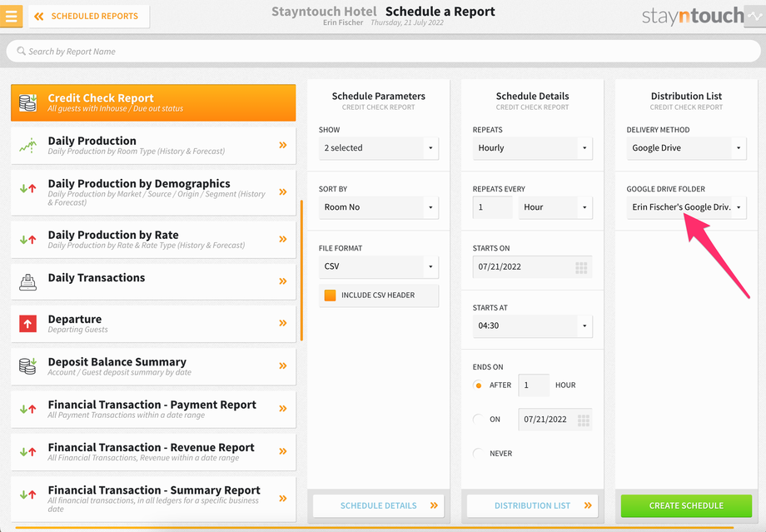Click the Deposit Balance Summary title
The height and width of the screenshot is (532, 766).
pyautogui.click(x=117, y=362)
